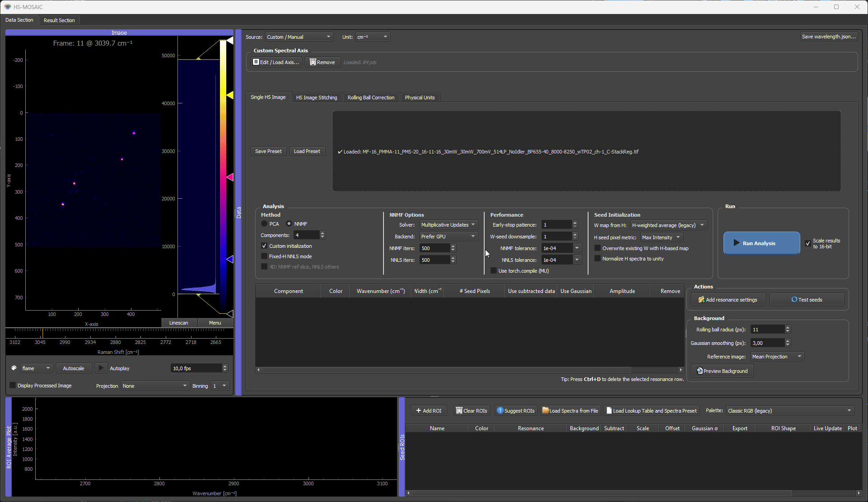Click the Save Preset button
This screenshot has height=502, width=868.
[268, 151]
